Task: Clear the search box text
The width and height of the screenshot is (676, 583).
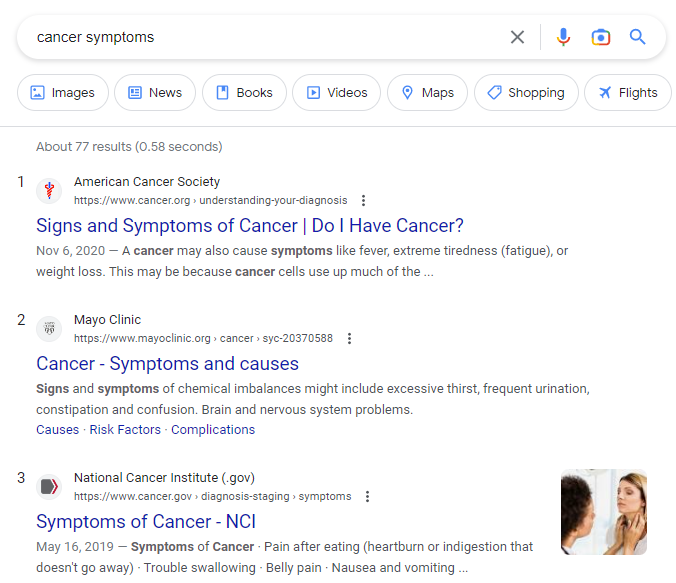Action: click(x=517, y=37)
